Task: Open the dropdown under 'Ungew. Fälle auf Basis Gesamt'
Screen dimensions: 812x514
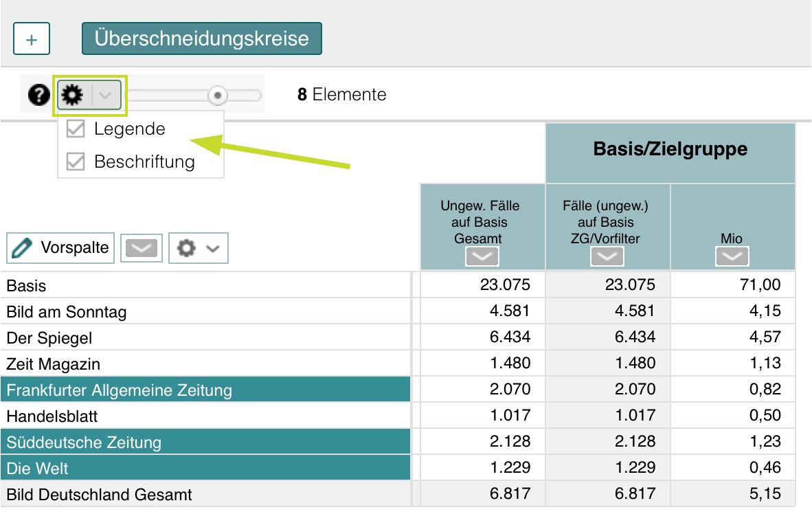Action: (x=482, y=256)
